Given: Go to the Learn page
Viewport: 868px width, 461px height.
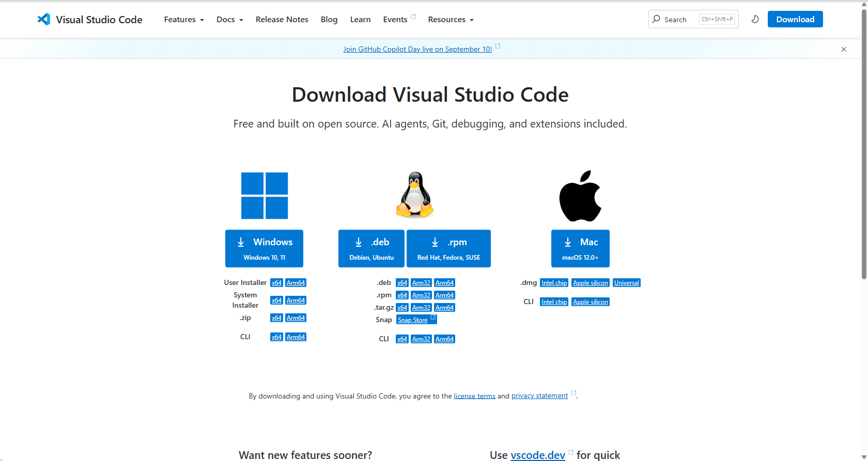Looking at the screenshot, I should (x=360, y=20).
